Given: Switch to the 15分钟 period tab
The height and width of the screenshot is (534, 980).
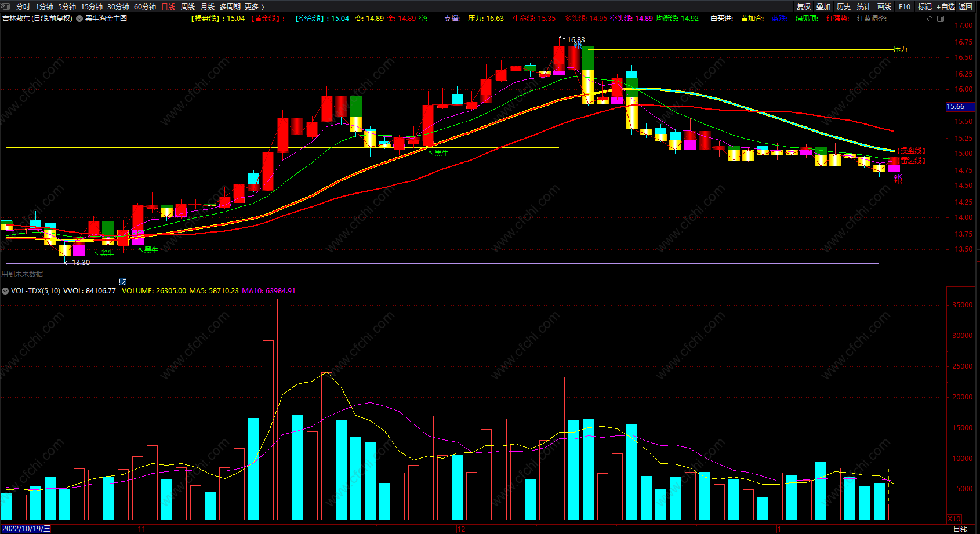Looking at the screenshot, I should pos(92,6).
